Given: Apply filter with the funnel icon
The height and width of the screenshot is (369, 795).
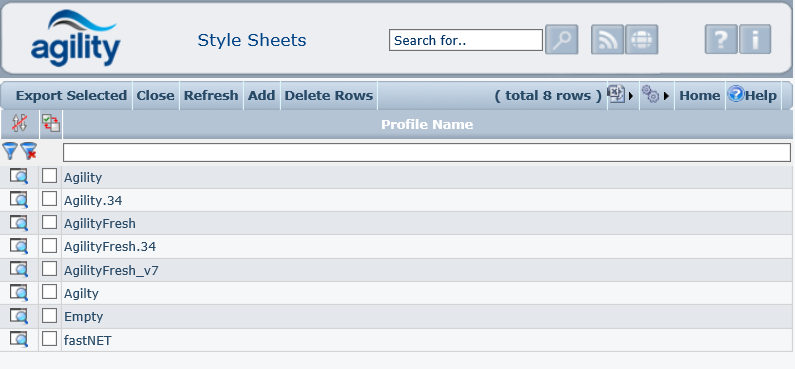Looking at the screenshot, I should (x=10, y=151).
